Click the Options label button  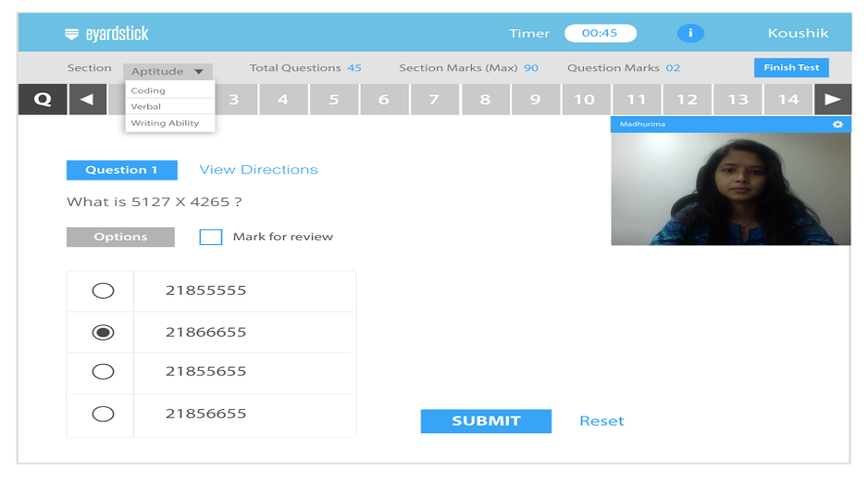click(x=121, y=237)
